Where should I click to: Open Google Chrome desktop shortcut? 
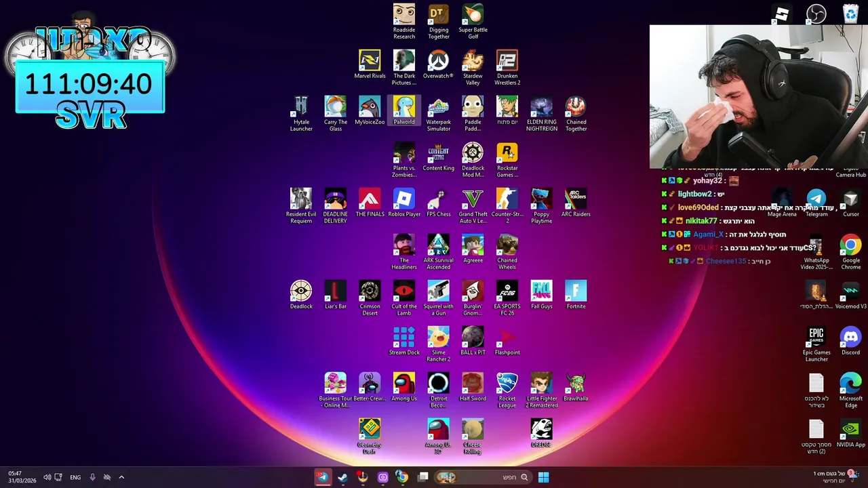[850, 252]
